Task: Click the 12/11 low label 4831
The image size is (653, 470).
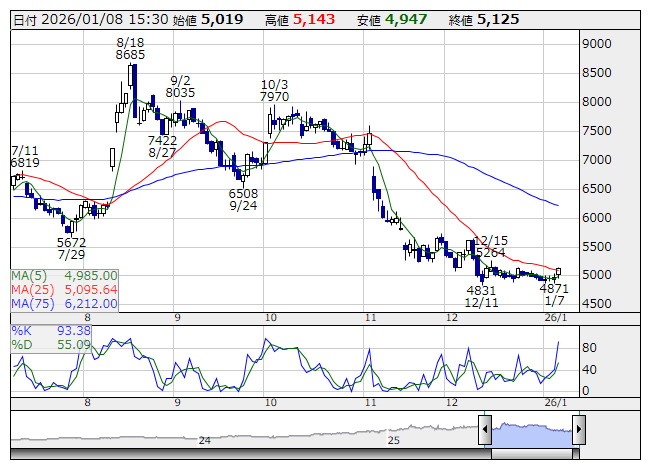Action: click(x=481, y=288)
